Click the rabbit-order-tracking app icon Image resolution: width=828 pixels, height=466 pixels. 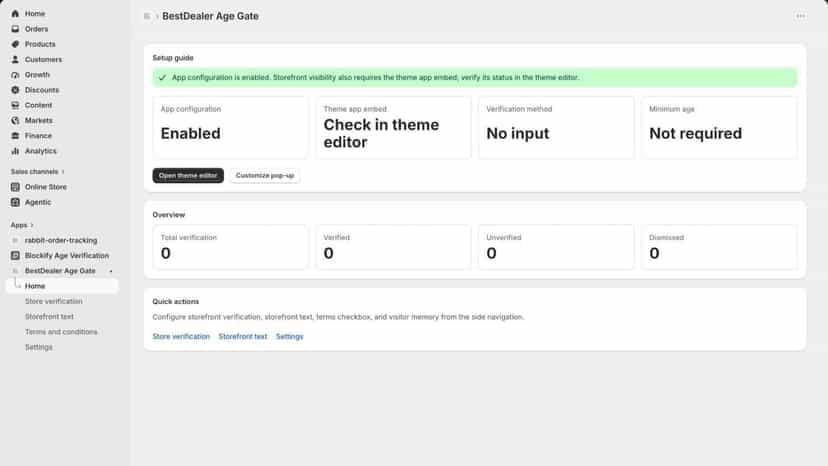(x=15, y=240)
